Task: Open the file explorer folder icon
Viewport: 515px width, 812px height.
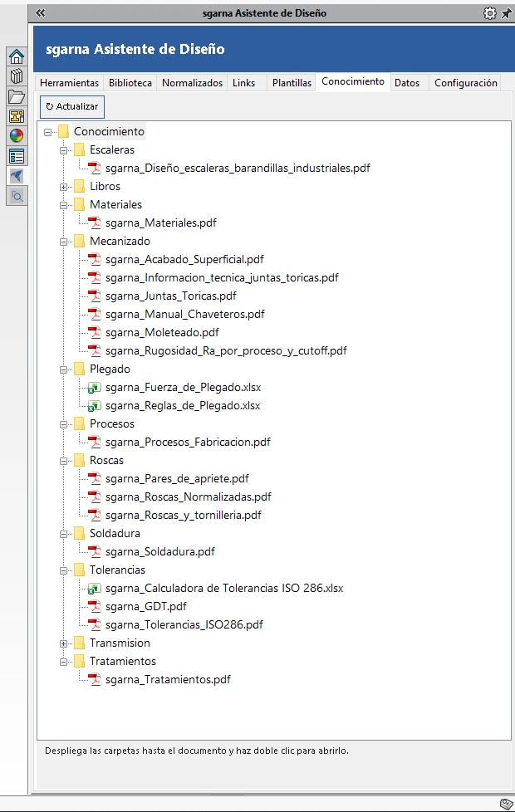Action: tap(17, 96)
